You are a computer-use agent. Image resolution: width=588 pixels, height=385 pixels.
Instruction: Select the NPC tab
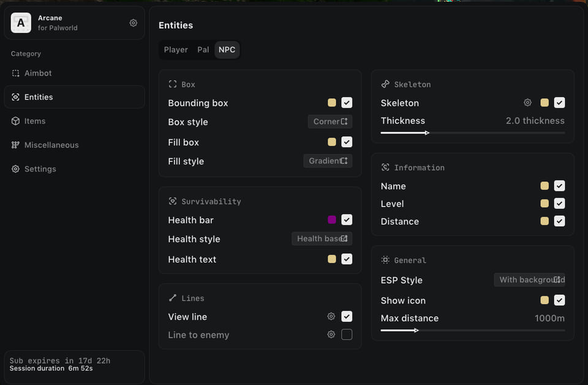(x=227, y=50)
